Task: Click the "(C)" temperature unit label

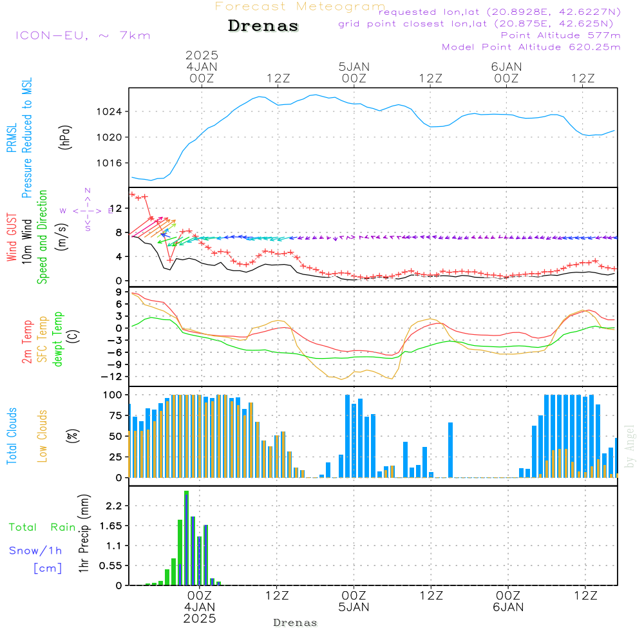Action: pyautogui.click(x=73, y=337)
